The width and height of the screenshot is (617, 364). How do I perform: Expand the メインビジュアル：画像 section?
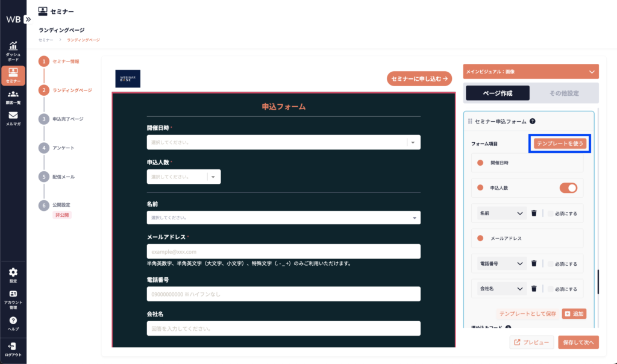click(x=531, y=72)
